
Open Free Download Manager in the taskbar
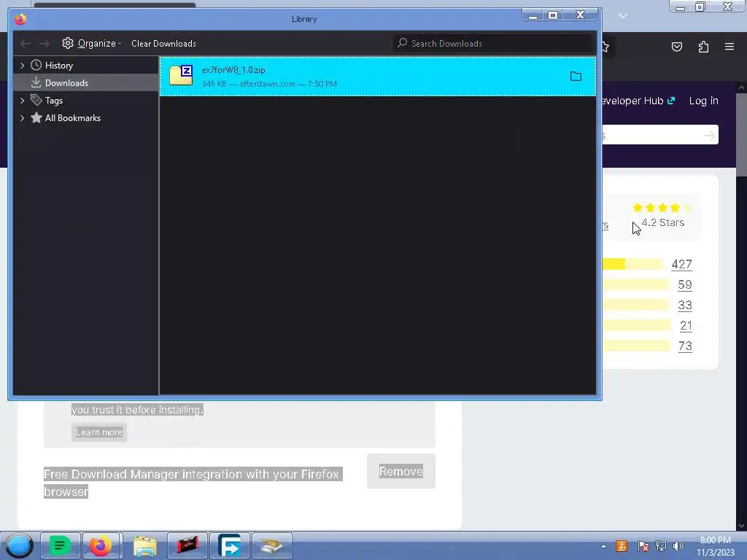tap(230, 545)
